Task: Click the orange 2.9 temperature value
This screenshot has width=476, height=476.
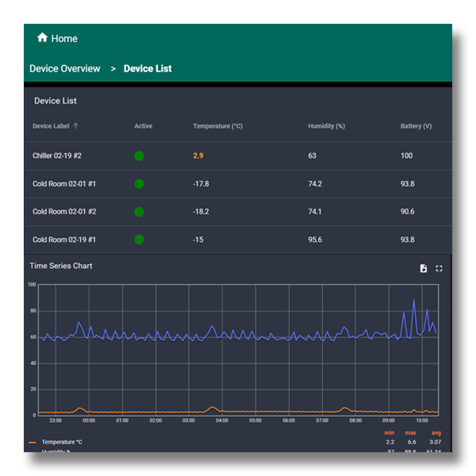Action: [198, 156]
